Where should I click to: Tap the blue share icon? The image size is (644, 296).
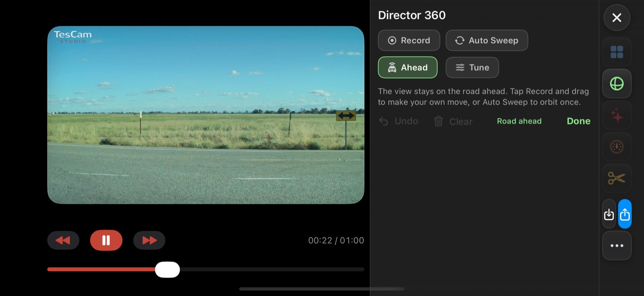(625, 214)
